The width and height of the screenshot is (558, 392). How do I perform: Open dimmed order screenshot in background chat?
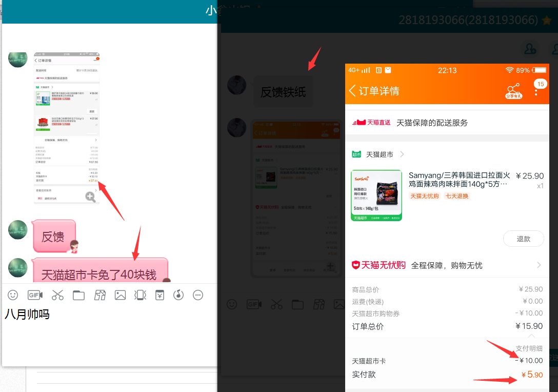click(295, 198)
